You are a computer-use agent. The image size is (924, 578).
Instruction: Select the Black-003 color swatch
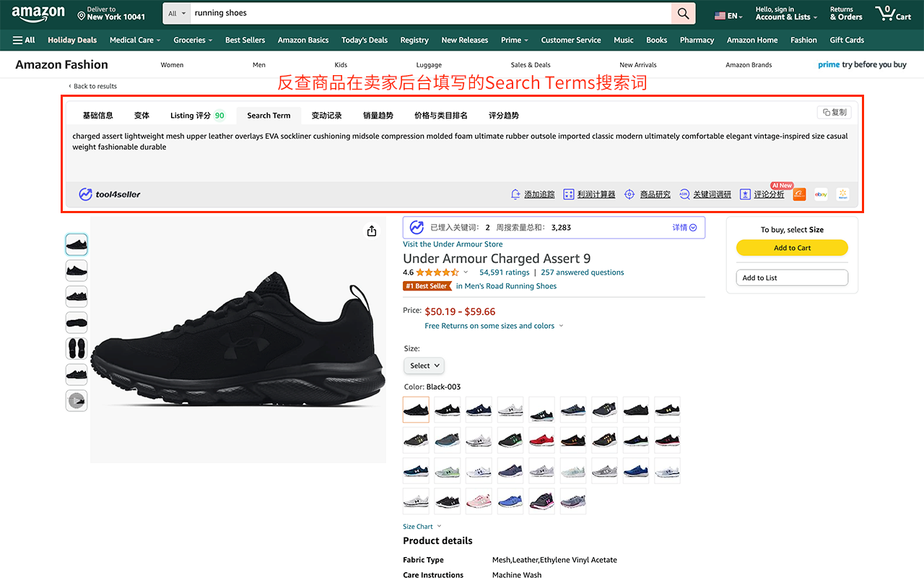click(416, 410)
